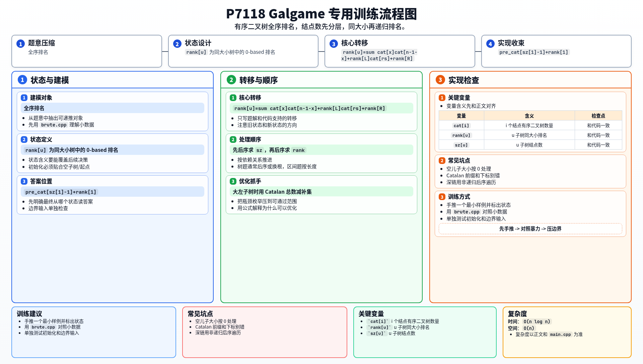Click the number 2 badge beside 状态设计
This screenshot has width=643, height=364.
coord(177,44)
